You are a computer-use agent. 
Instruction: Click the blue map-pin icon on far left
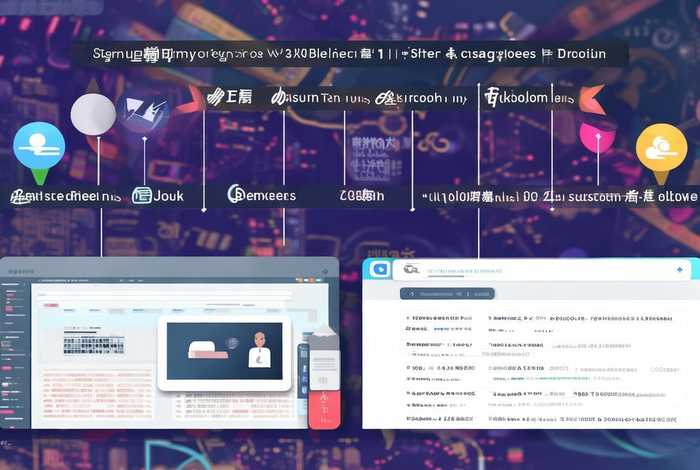(x=38, y=146)
